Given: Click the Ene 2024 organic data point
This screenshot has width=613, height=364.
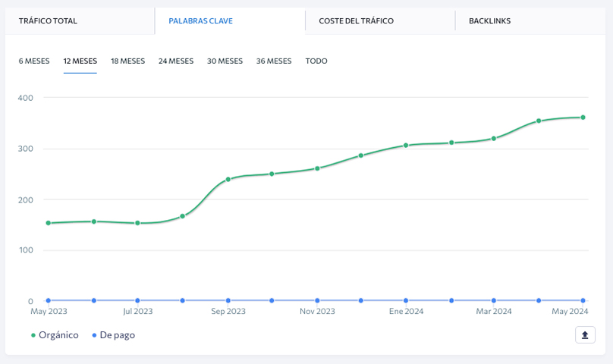Looking at the screenshot, I should (x=406, y=145).
